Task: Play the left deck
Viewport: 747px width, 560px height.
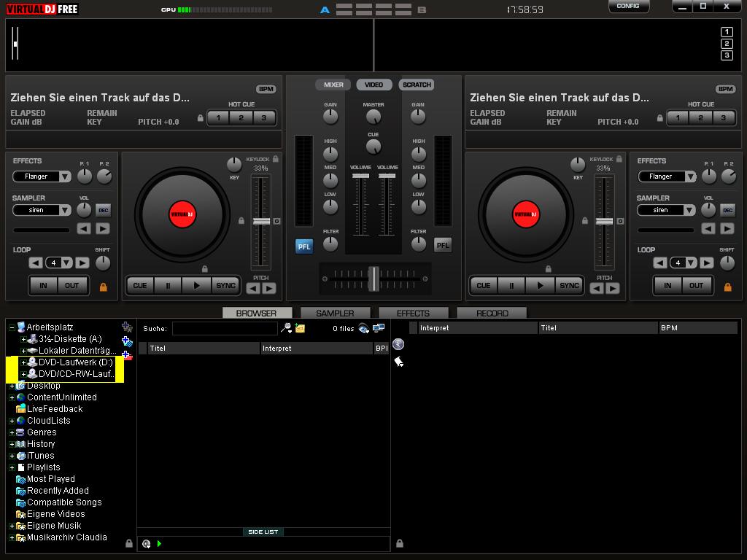Action: point(196,286)
